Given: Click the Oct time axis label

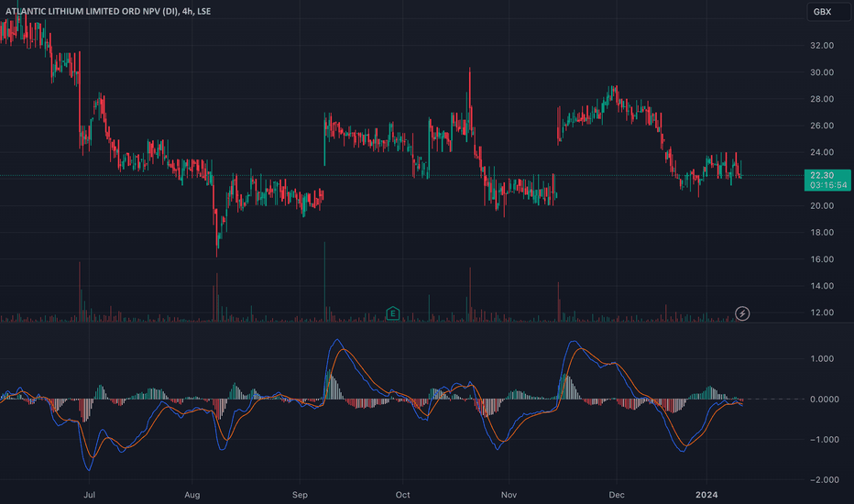Looking at the screenshot, I should (x=402, y=495).
